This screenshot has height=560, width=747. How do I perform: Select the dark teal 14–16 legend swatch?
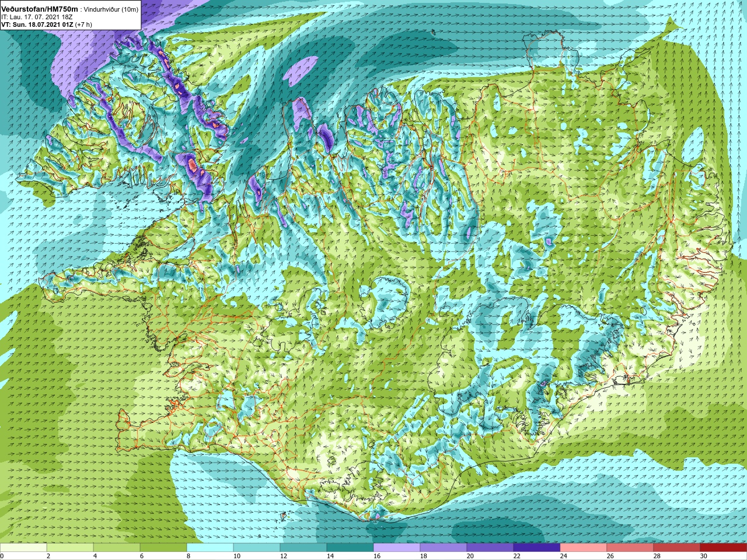pyautogui.click(x=350, y=547)
